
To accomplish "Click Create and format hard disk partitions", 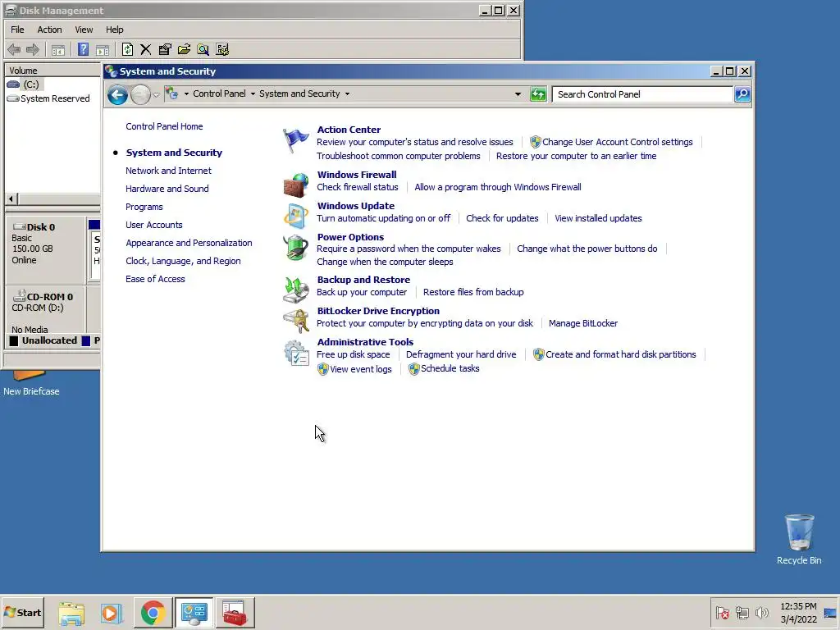I will (x=620, y=354).
